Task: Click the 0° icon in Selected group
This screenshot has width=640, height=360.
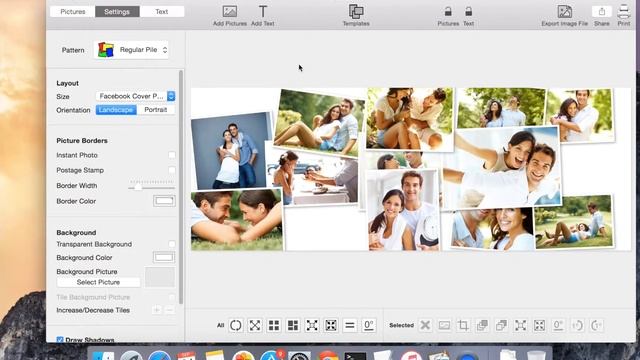Action: click(x=558, y=325)
